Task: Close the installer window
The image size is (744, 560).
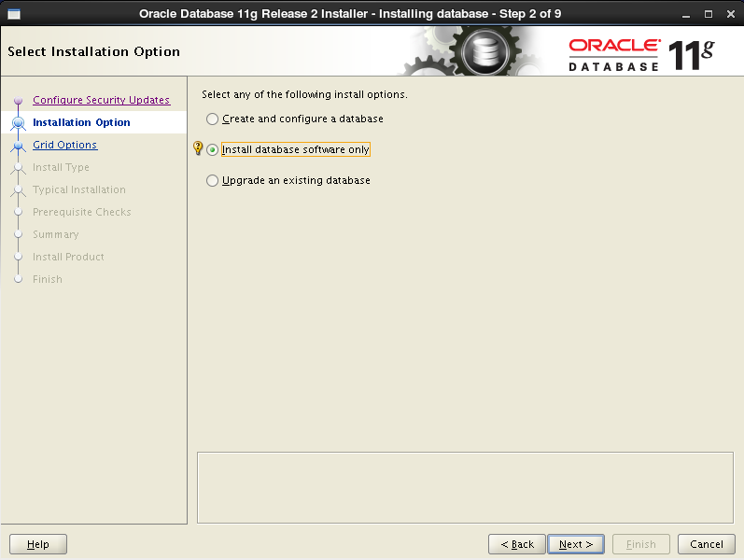Action: tap(731, 14)
